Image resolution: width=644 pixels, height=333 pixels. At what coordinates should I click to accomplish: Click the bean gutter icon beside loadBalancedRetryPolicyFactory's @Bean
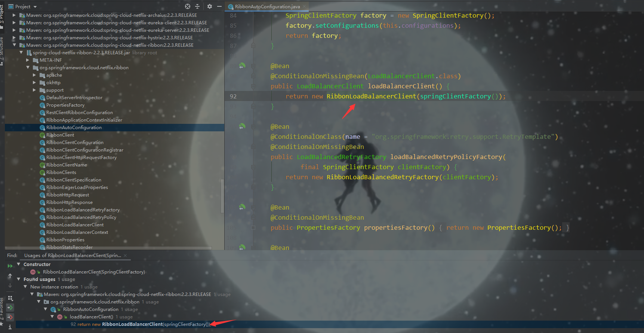tap(242, 126)
